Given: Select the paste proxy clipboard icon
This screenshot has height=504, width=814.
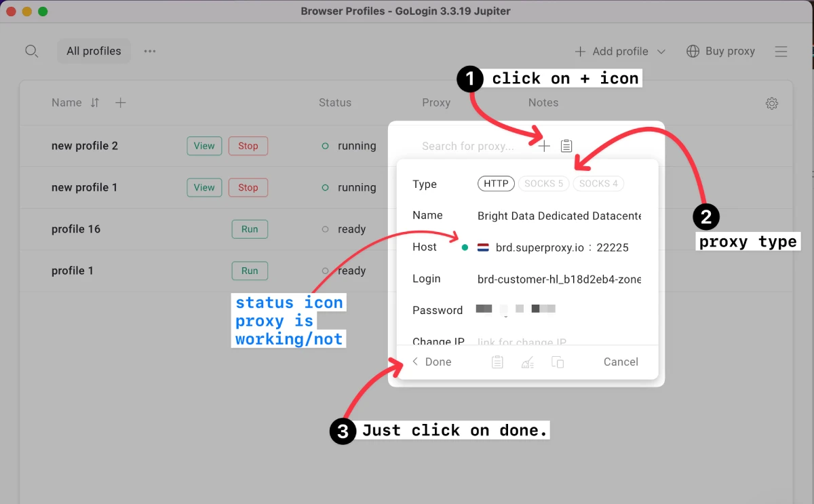Looking at the screenshot, I should click(566, 145).
